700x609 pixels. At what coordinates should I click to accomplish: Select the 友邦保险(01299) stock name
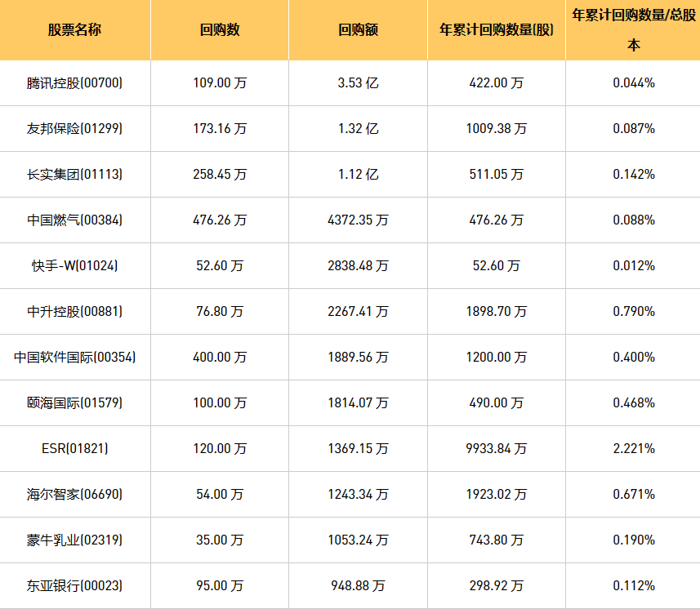pyautogui.click(x=74, y=128)
